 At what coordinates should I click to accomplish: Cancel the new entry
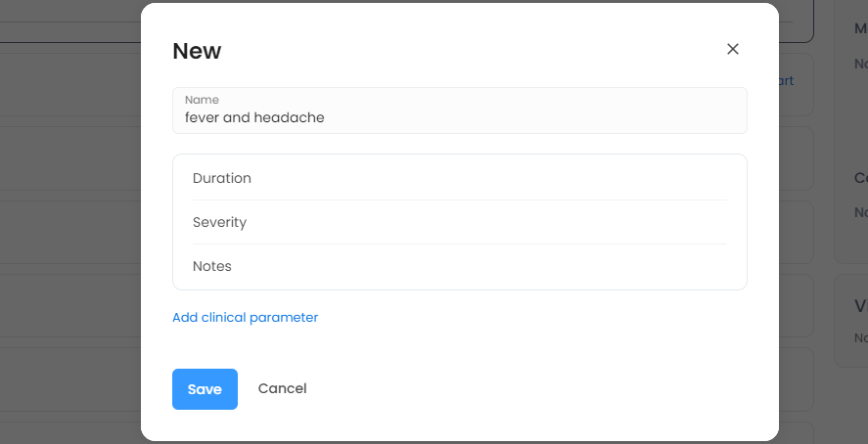(x=282, y=388)
